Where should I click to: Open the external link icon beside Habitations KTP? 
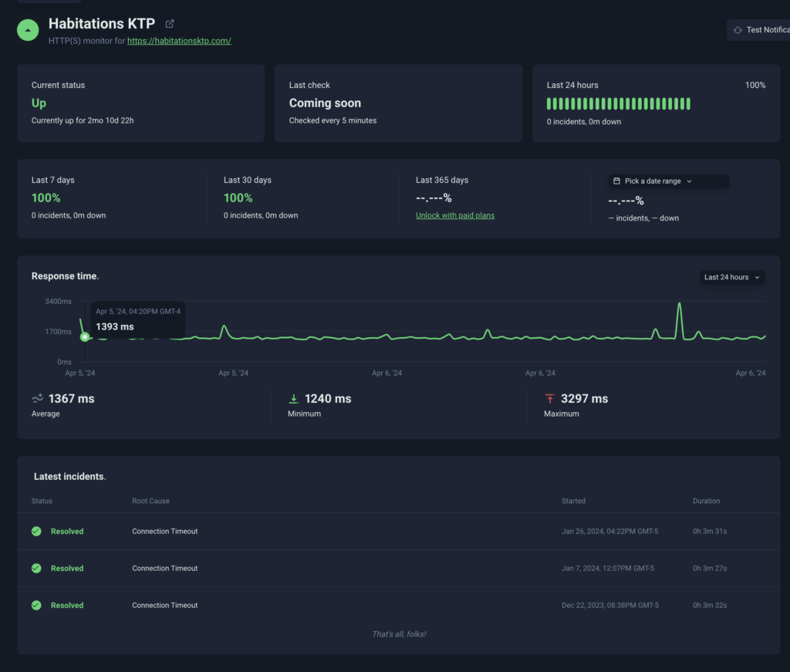pyautogui.click(x=170, y=25)
